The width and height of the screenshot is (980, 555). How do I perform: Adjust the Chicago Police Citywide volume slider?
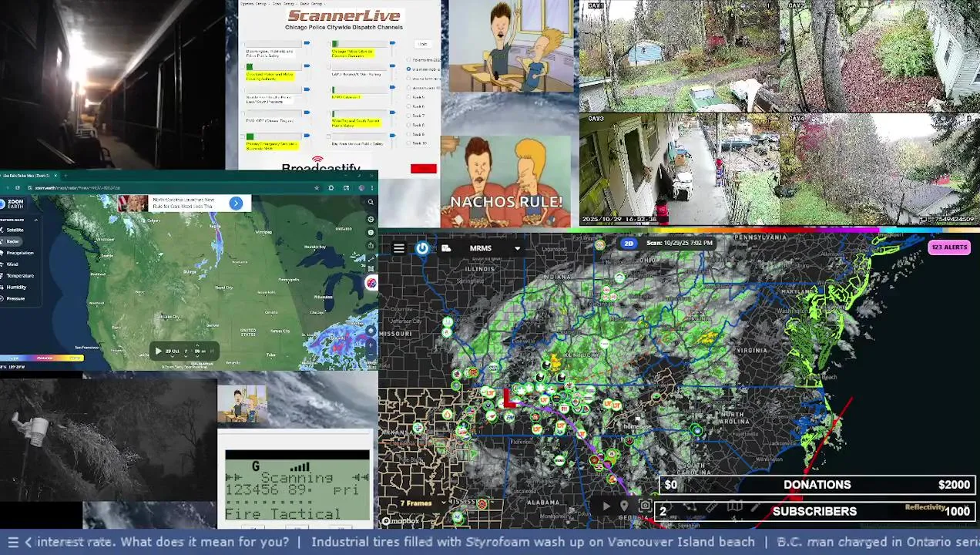pos(392,43)
